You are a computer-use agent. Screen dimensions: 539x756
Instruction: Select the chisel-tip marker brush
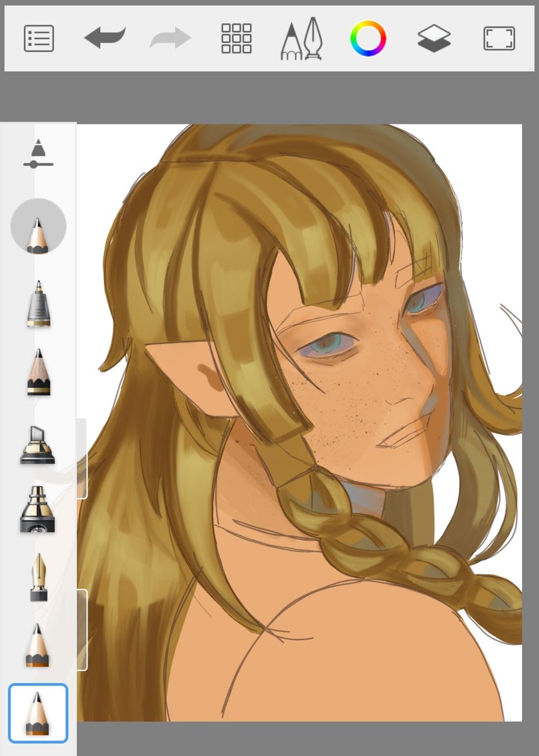tap(38, 445)
